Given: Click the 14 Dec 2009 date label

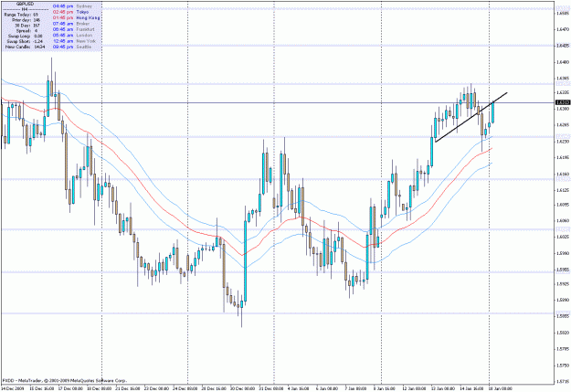Looking at the screenshot, I should 13,388.
